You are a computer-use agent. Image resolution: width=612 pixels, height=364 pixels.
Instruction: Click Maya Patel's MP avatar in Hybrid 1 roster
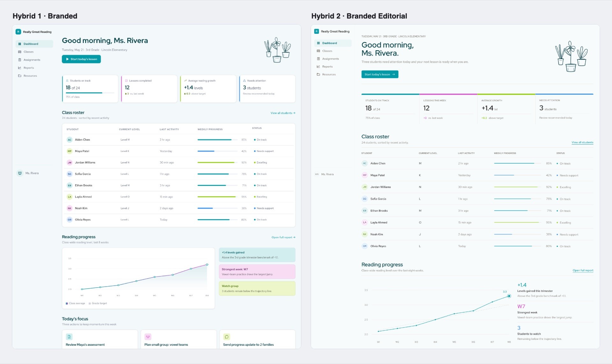[x=69, y=151]
